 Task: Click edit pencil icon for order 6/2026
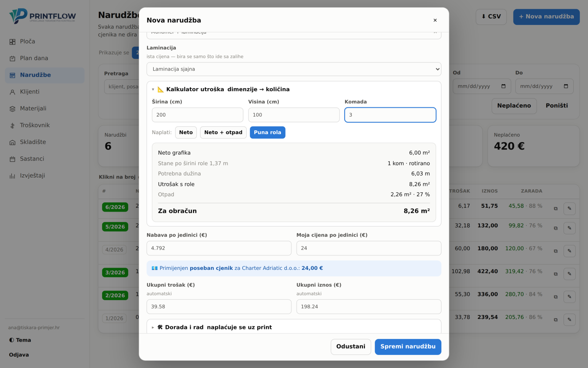pos(569,209)
